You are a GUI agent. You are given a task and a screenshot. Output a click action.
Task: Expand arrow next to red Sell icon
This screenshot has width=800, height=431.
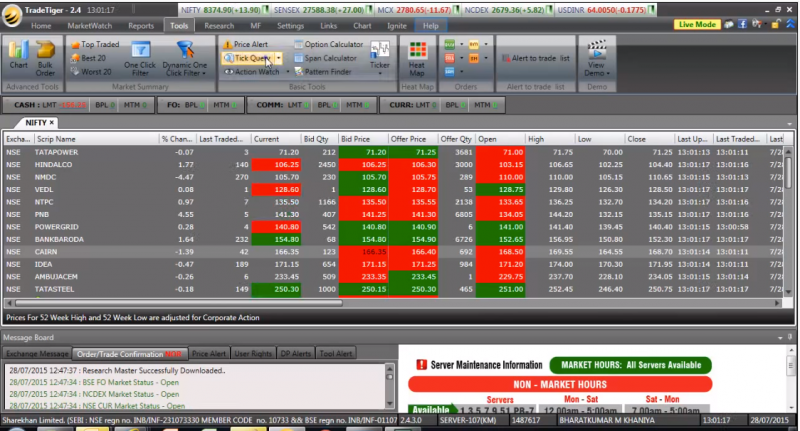tap(462, 58)
